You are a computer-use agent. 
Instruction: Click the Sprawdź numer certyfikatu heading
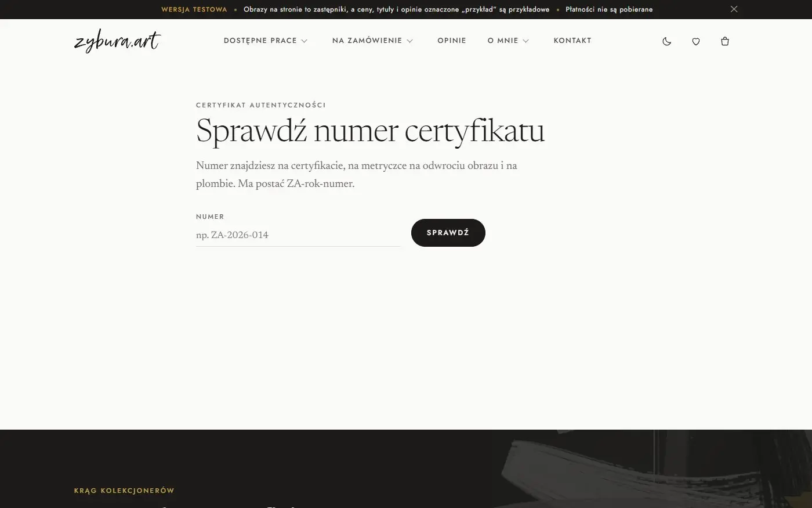pyautogui.click(x=371, y=131)
